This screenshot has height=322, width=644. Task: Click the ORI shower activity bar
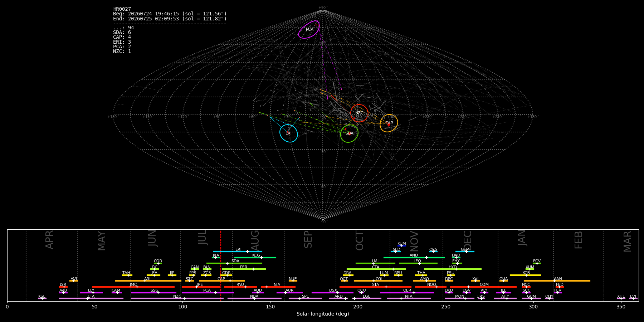point(378,281)
